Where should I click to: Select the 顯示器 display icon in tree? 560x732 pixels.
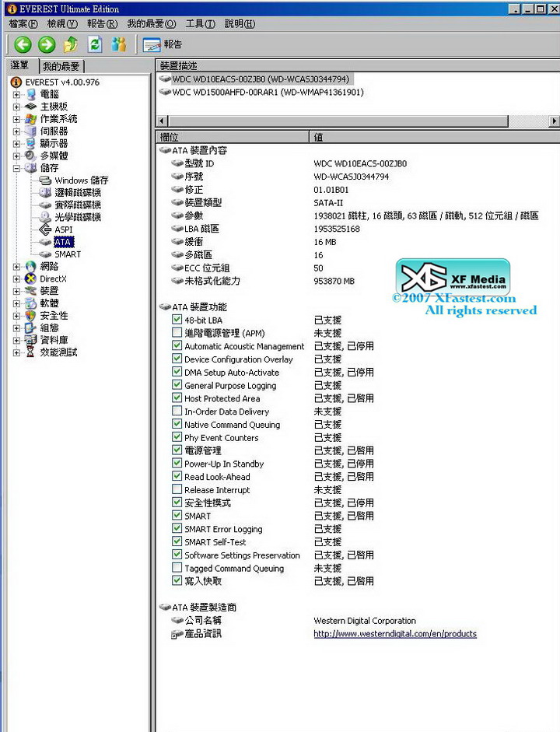[x=31, y=143]
